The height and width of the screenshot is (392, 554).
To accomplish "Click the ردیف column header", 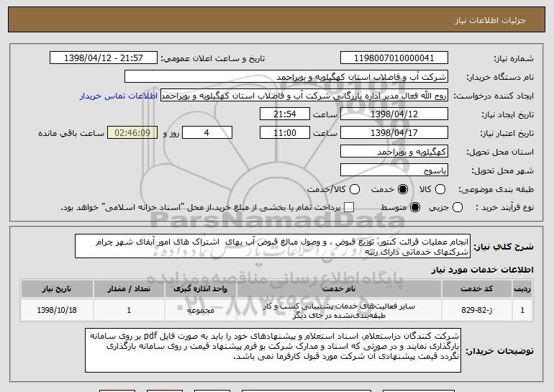I will [522, 289].
